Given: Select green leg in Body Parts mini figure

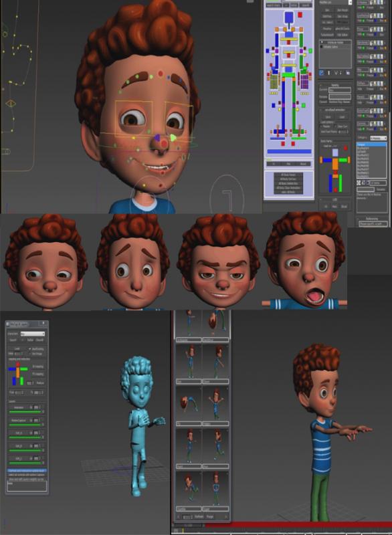Looking at the screenshot, I should (340, 183).
